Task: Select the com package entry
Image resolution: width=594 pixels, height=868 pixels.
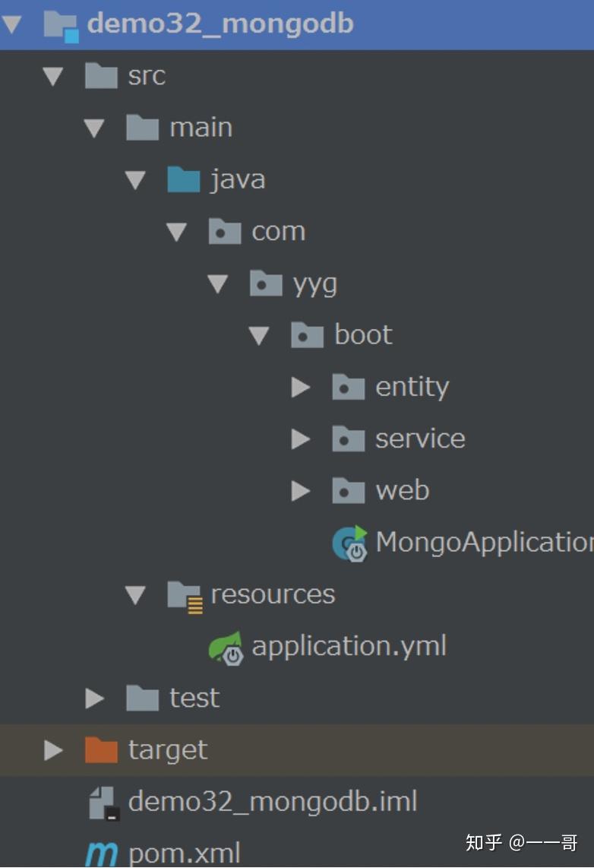Action: tap(279, 231)
